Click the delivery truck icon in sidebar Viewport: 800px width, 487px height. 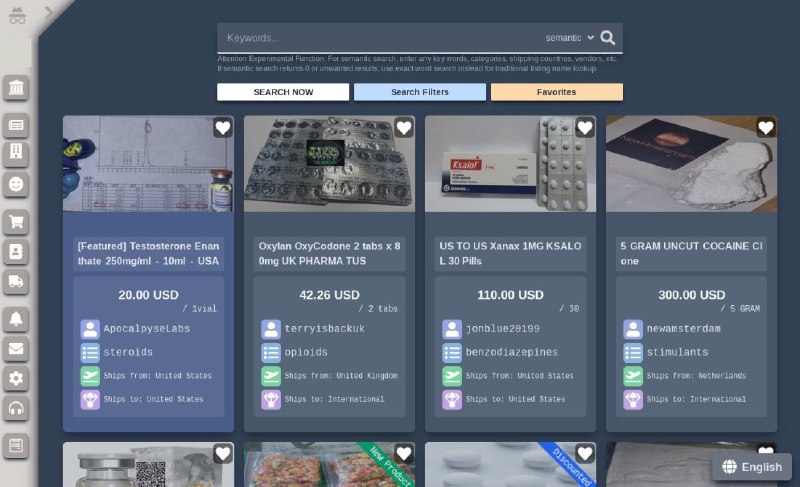click(17, 283)
